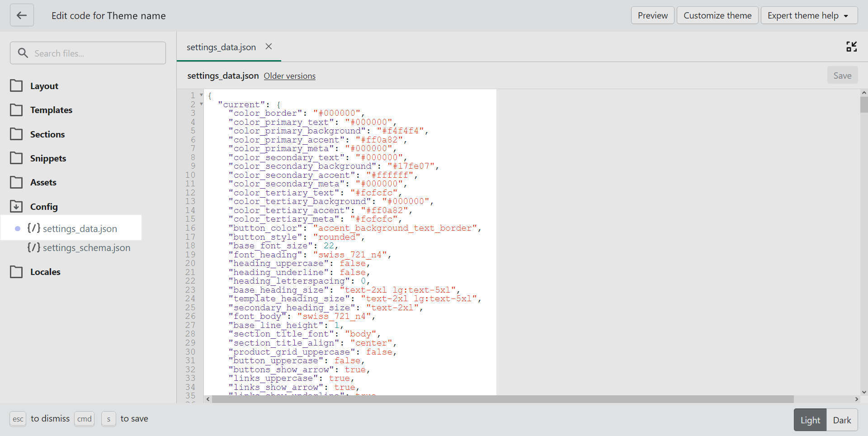Expand the Layout folder
This screenshot has width=868, height=436.
point(44,86)
